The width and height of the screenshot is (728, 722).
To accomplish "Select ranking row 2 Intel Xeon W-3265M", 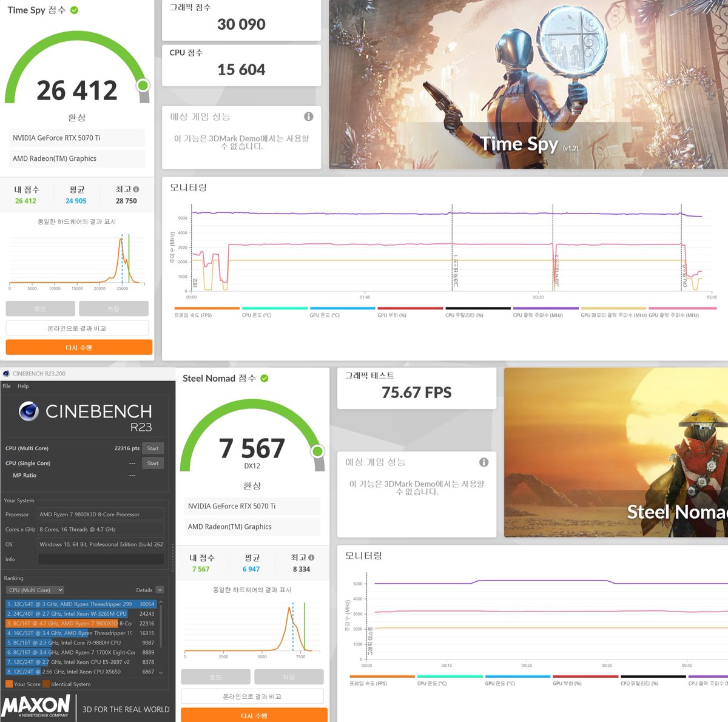I will (81, 614).
